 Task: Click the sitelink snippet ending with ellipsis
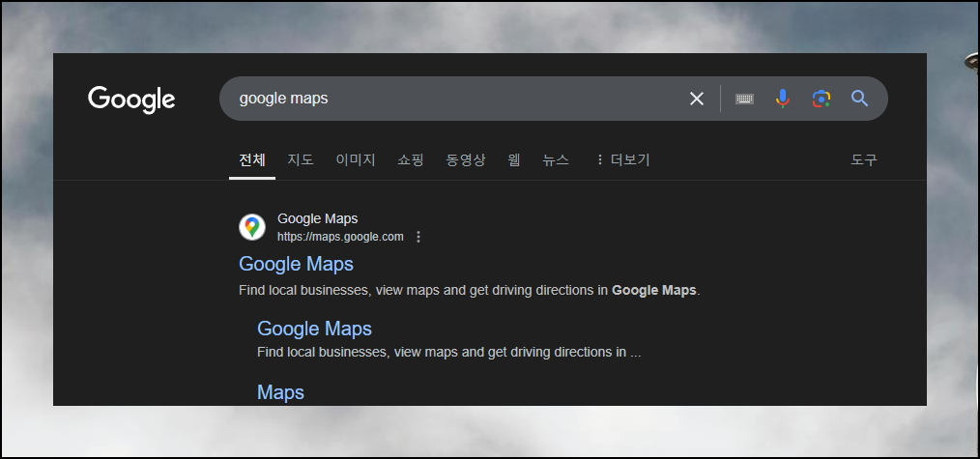coord(448,352)
